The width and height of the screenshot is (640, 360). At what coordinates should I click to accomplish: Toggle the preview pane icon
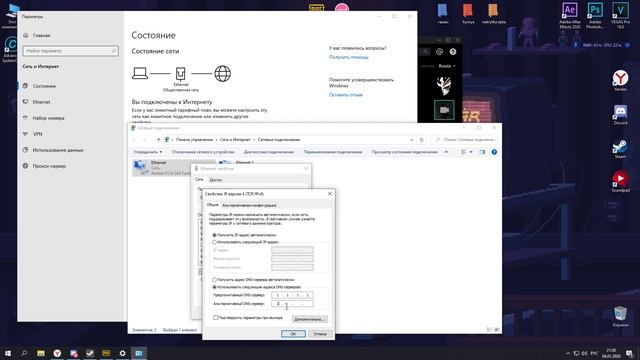pyautogui.click(x=482, y=152)
